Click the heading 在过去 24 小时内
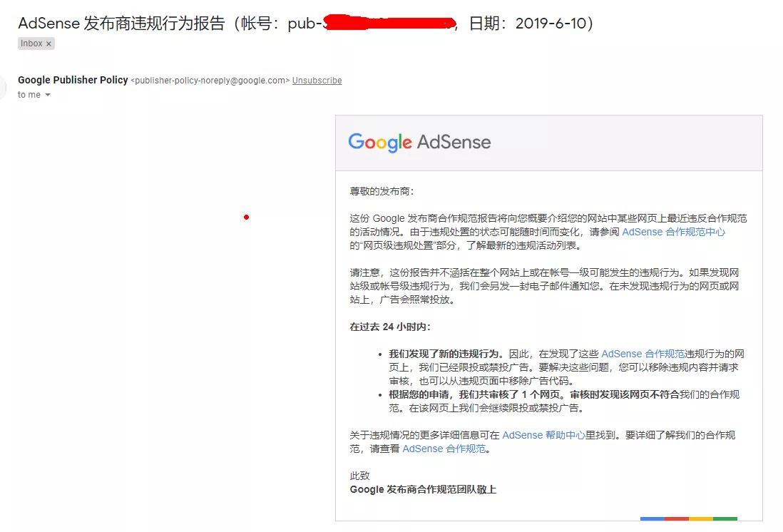Image resolution: width=783 pixels, height=532 pixels. click(x=390, y=327)
